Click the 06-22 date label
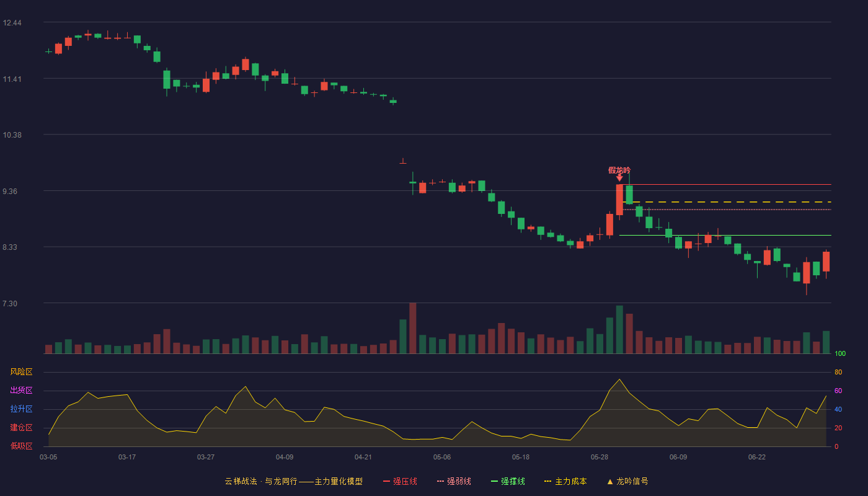 pyautogui.click(x=757, y=457)
